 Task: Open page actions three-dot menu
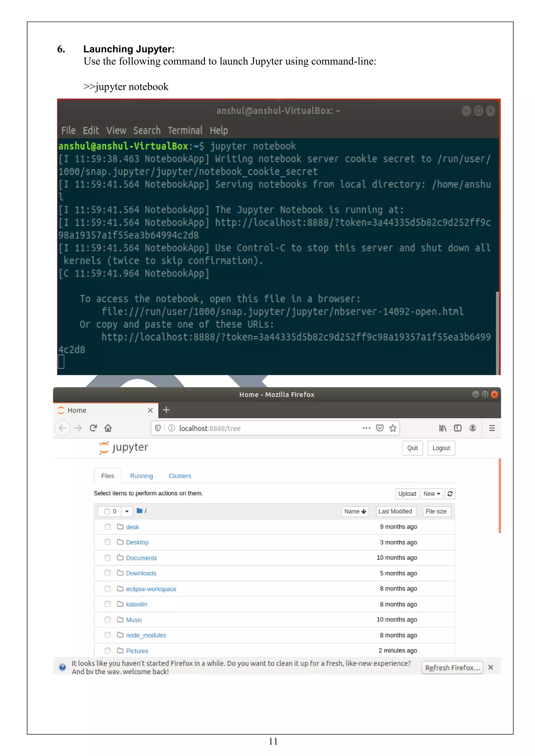click(366, 428)
